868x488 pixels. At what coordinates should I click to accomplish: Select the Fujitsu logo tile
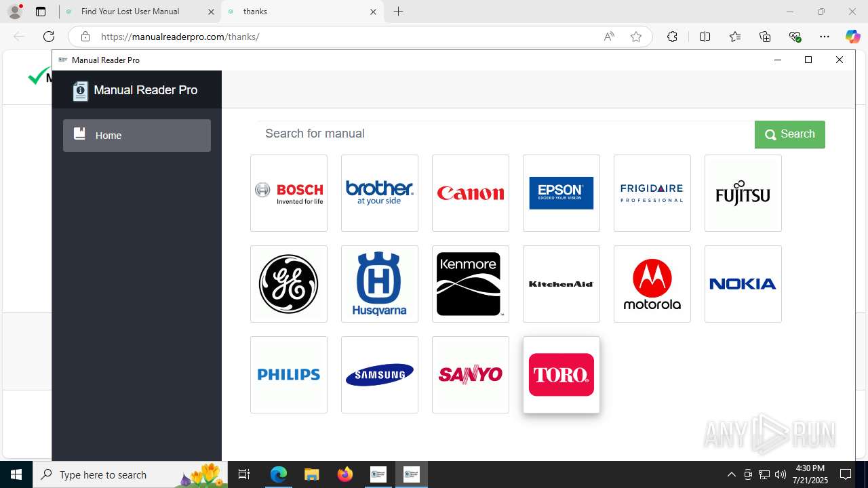743,193
